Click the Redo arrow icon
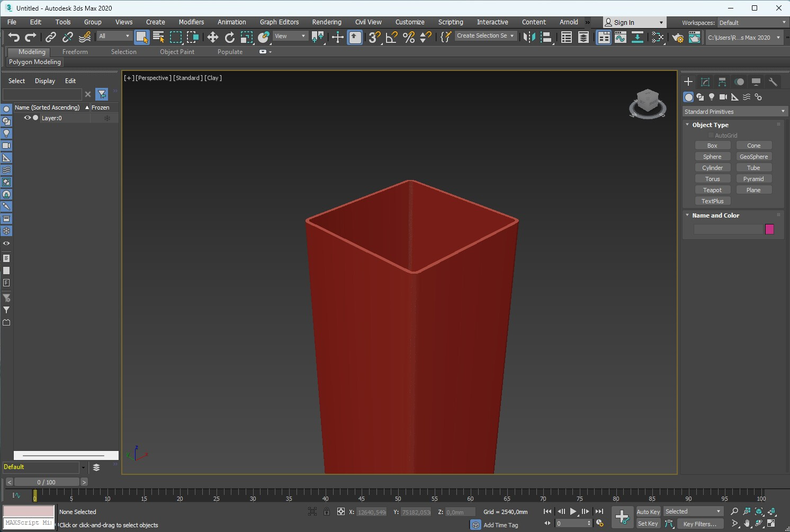790x532 pixels. point(31,37)
